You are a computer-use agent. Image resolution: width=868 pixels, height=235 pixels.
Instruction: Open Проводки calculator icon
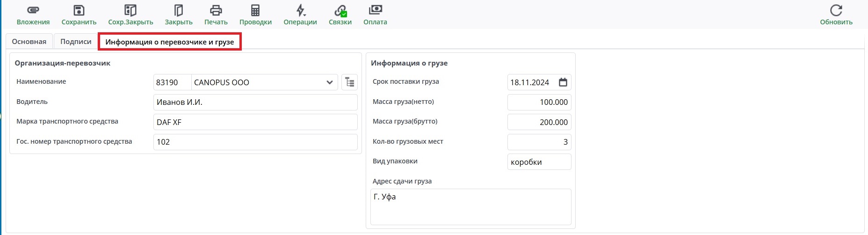click(255, 11)
